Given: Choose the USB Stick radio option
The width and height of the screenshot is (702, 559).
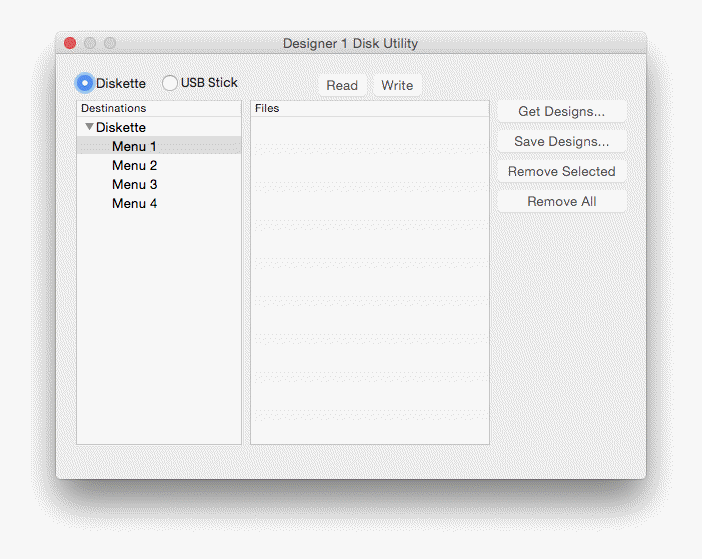Looking at the screenshot, I should click(170, 83).
